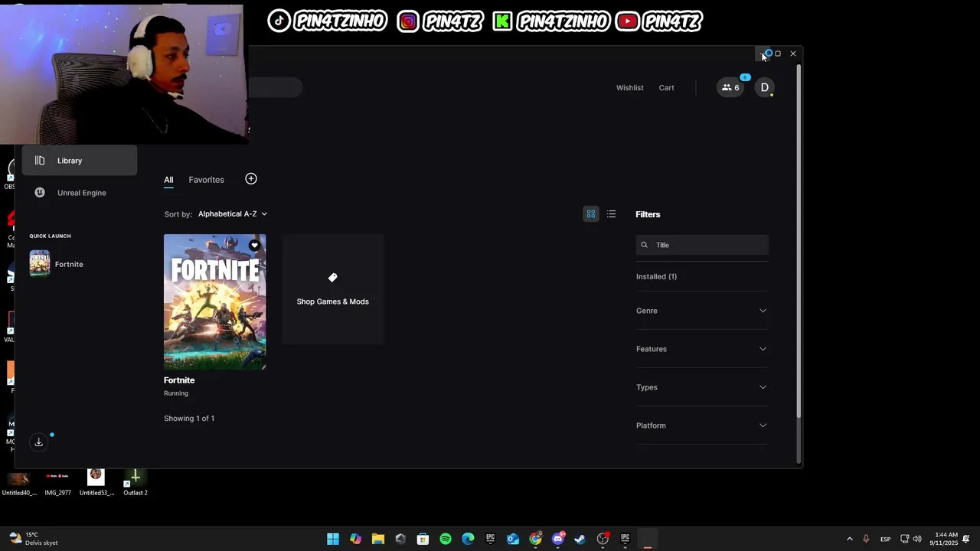The width and height of the screenshot is (980, 551).
Task: Open Microsoft Store from the taskbar
Action: [423, 539]
